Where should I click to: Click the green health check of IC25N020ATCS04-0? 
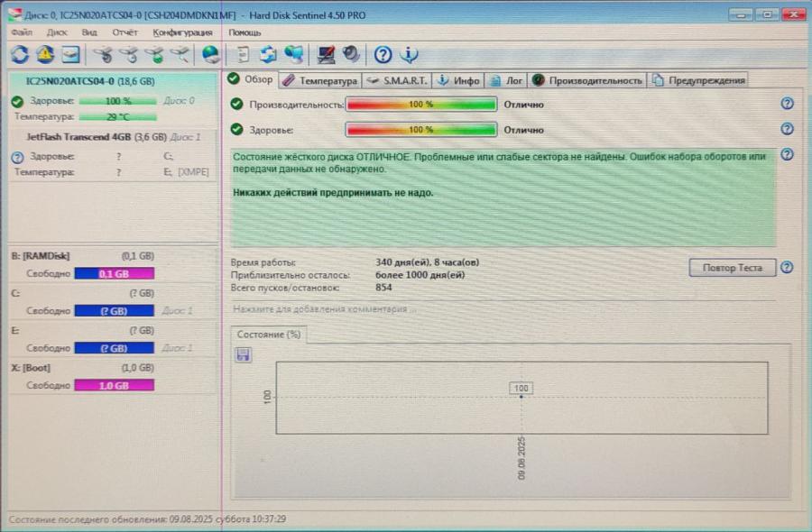[x=18, y=101]
